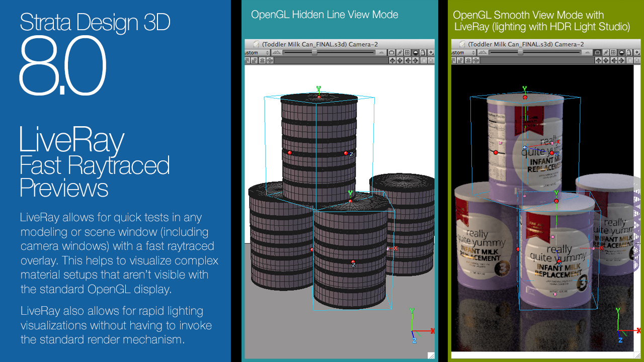
Task: Click the red Z handle on the top wireframe can
Action: pyautogui.click(x=346, y=153)
